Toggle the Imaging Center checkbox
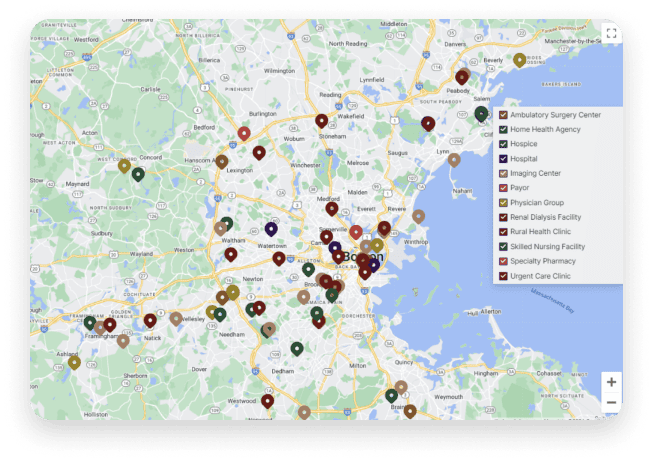This screenshot has height=461, width=653. tap(503, 174)
